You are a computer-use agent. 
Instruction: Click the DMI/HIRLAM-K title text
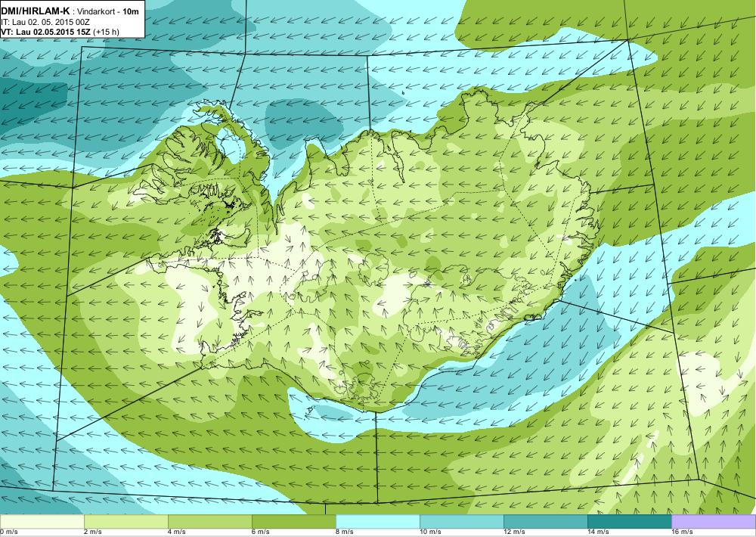36,13
